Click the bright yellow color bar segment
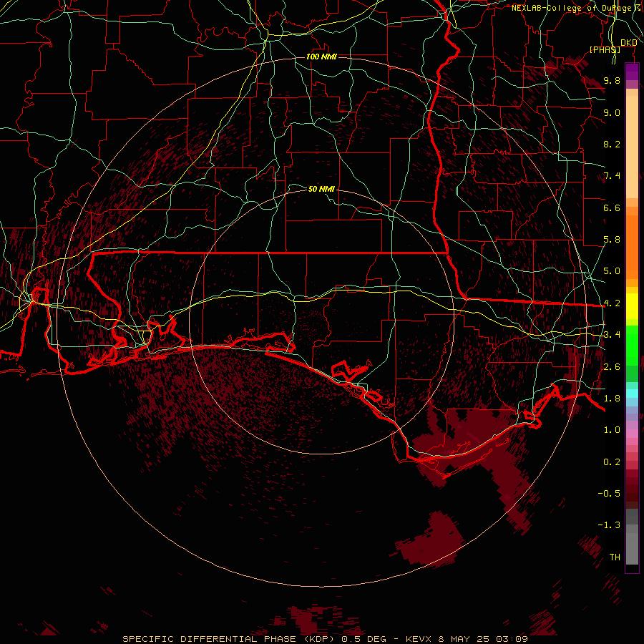 click(x=632, y=306)
